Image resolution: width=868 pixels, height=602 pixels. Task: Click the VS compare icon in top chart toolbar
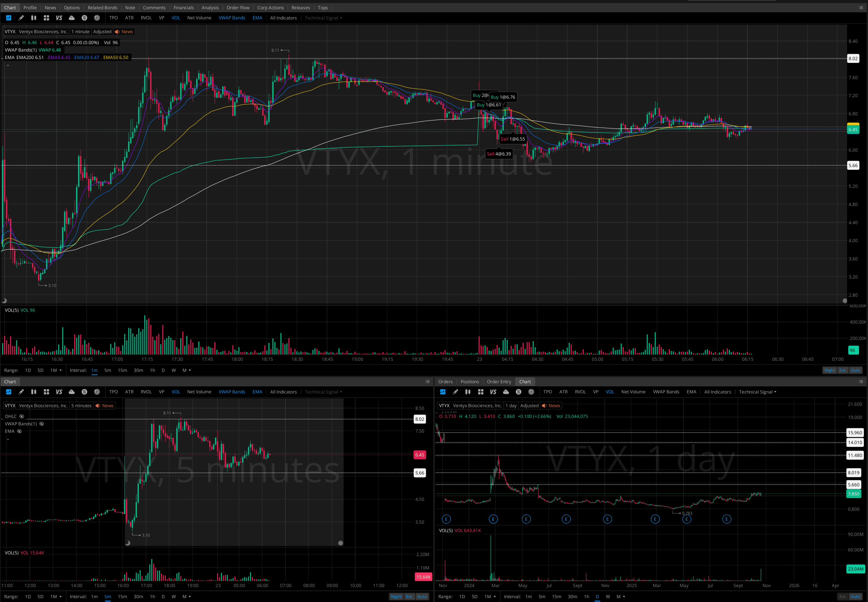tap(59, 18)
